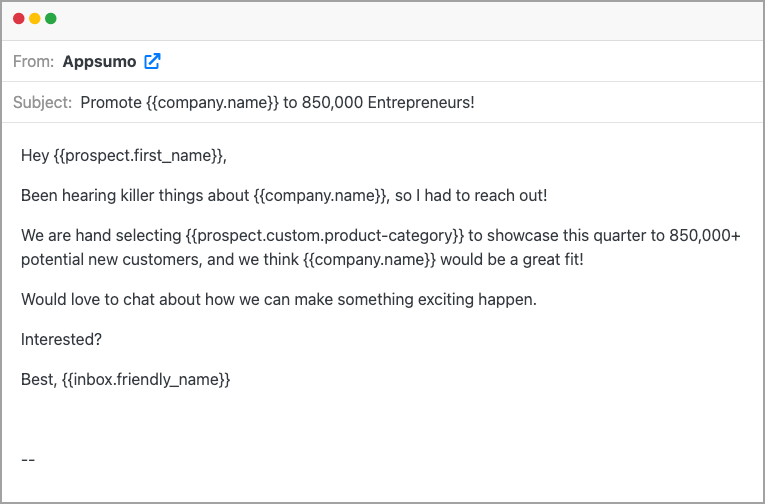Click the "--" signature separator
The height and width of the screenshot is (504, 765).
pos(28,459)
